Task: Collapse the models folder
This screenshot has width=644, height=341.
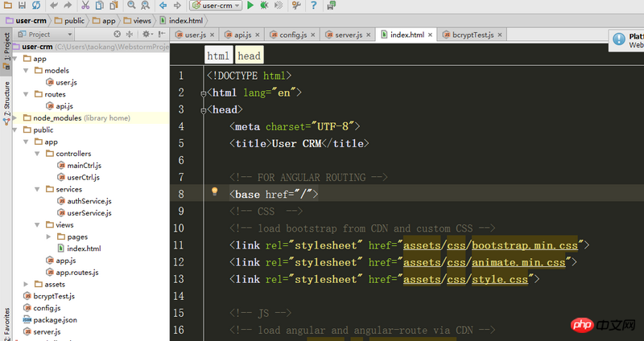Action: 27,71
